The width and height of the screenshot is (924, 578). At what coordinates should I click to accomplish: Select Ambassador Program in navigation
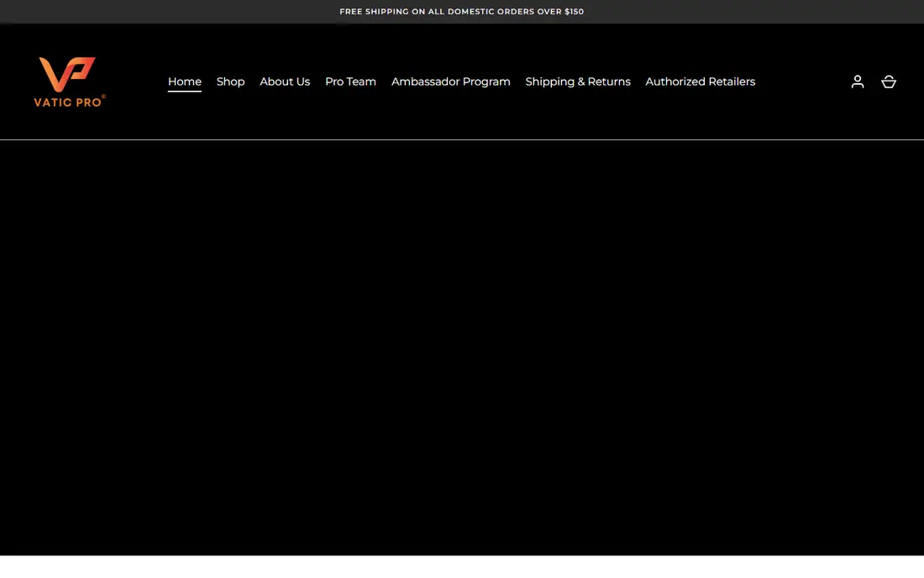coord(451,81)
